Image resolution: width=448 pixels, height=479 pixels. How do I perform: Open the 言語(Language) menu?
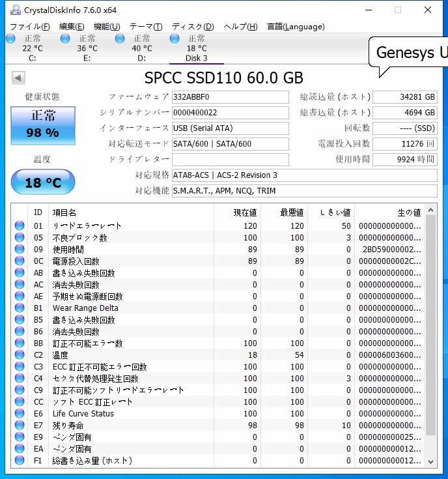click(x=296, y=27)
